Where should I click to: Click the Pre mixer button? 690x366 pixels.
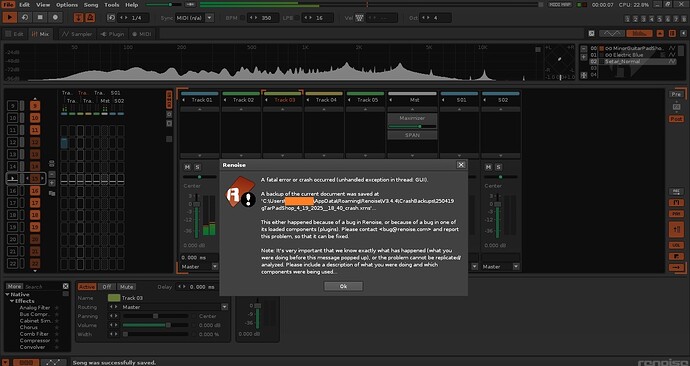(x=676, y=94)
